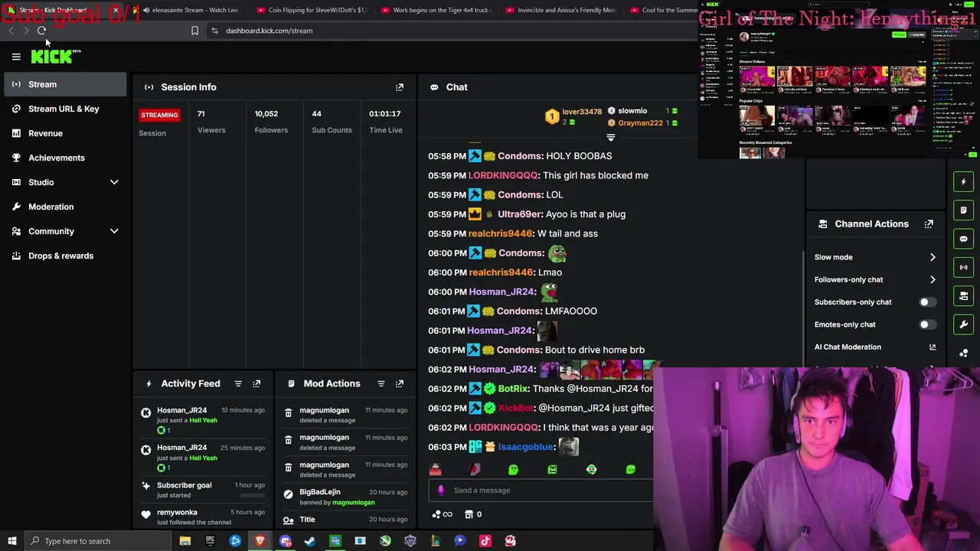Pop out the Channel Actions panel
Screen dimensions: 980x551
tap(929, 224)
